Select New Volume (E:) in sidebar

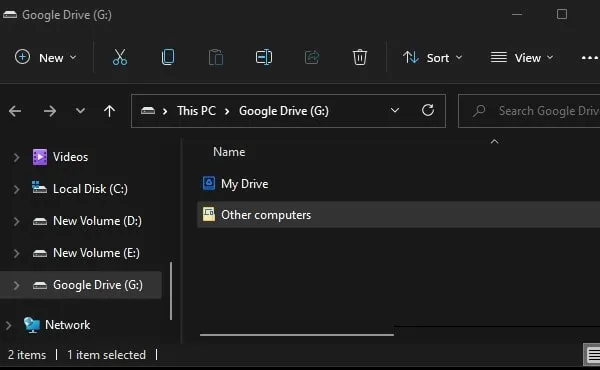96,253
